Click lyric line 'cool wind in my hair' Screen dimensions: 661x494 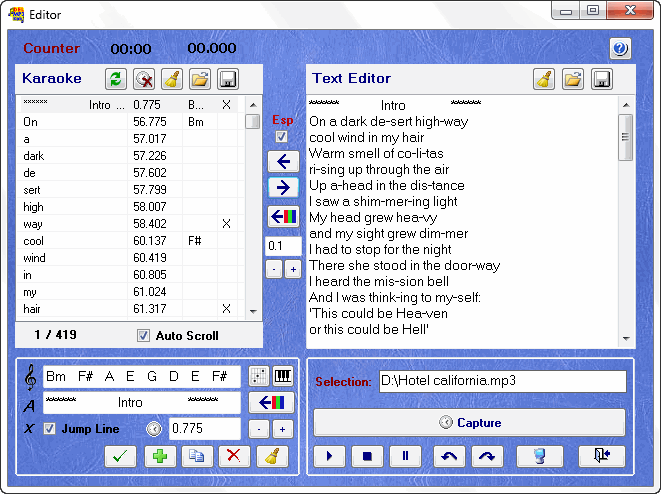pos(366,137)
